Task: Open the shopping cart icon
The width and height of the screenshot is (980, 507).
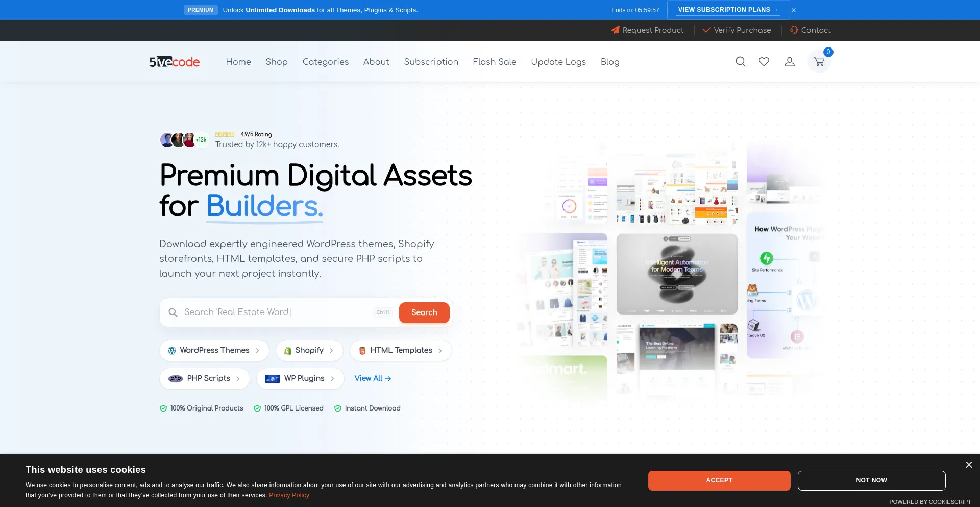Action: 819,62
